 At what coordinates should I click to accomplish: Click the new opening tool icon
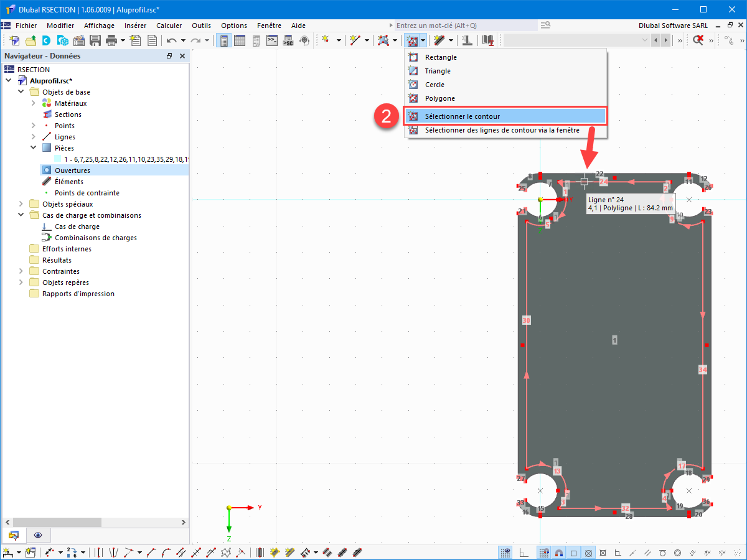[x=412, y=40]
